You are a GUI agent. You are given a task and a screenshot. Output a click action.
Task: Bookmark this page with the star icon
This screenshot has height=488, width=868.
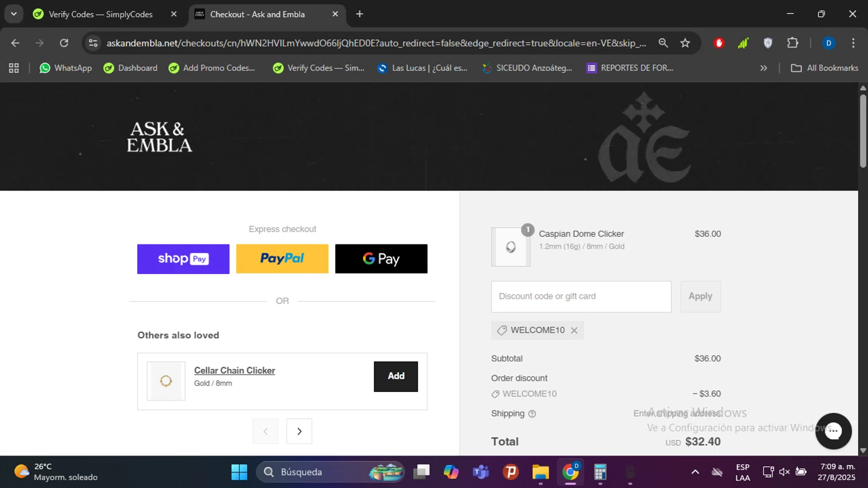click(685, 43)
